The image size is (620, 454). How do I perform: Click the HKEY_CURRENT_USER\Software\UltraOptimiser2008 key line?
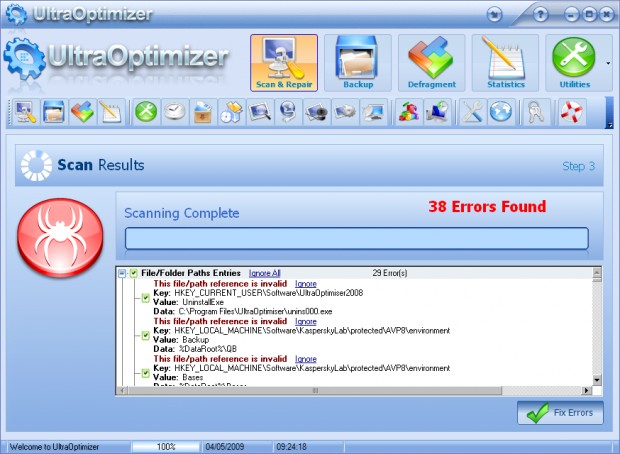[x=258, y=293]
